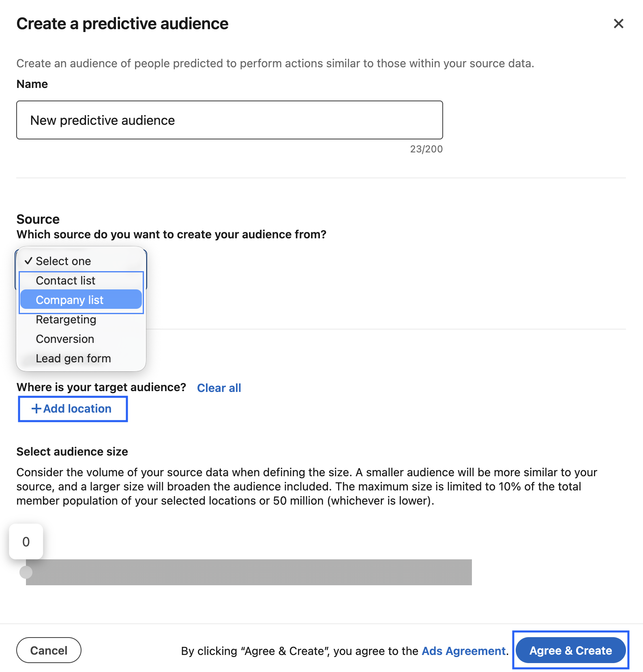Click the Clear all link
Viewport: 643px width, 672px height.
coord(219,388)
